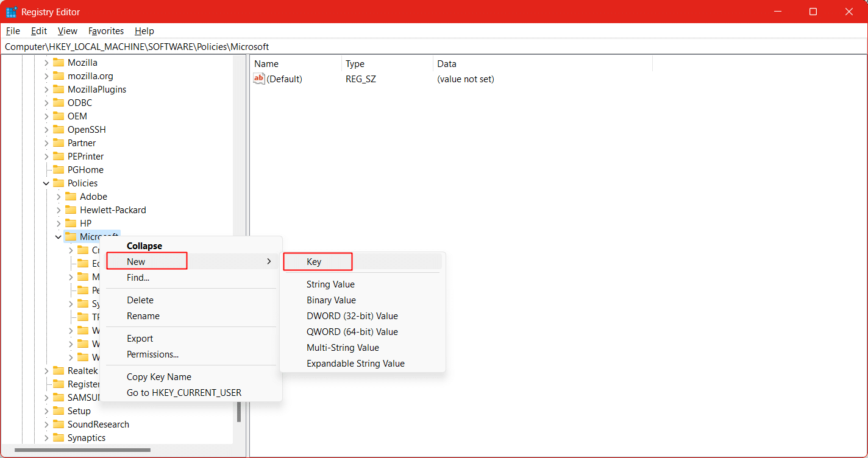This screenshot has height=458, width=868.
Task: Click the Mozilla folder icon
Action: tap(59, 62)
